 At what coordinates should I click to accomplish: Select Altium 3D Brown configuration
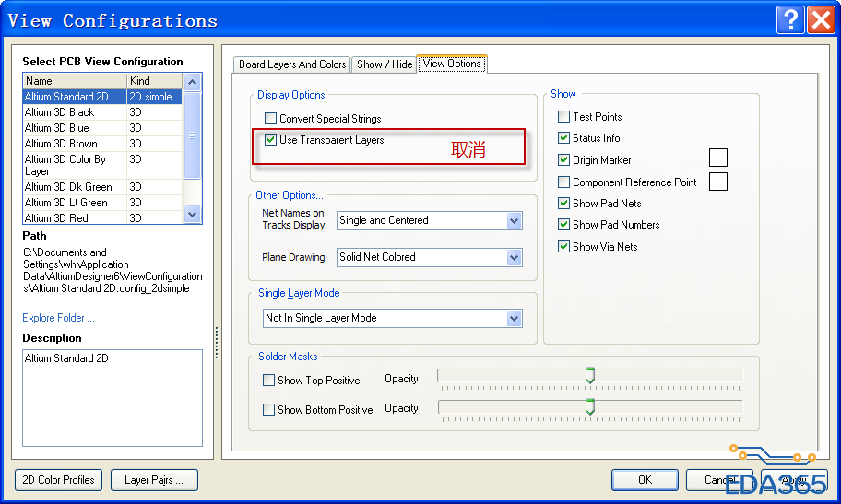pos(102,143)
